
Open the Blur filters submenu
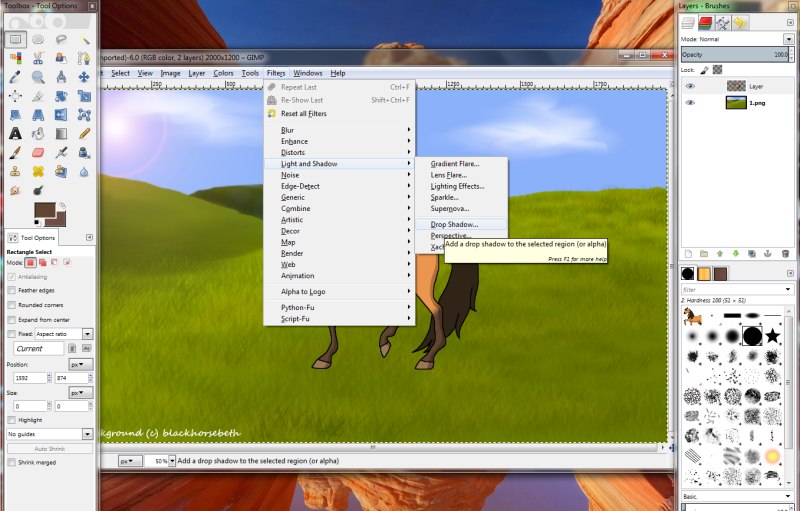(x=339, y=130)
